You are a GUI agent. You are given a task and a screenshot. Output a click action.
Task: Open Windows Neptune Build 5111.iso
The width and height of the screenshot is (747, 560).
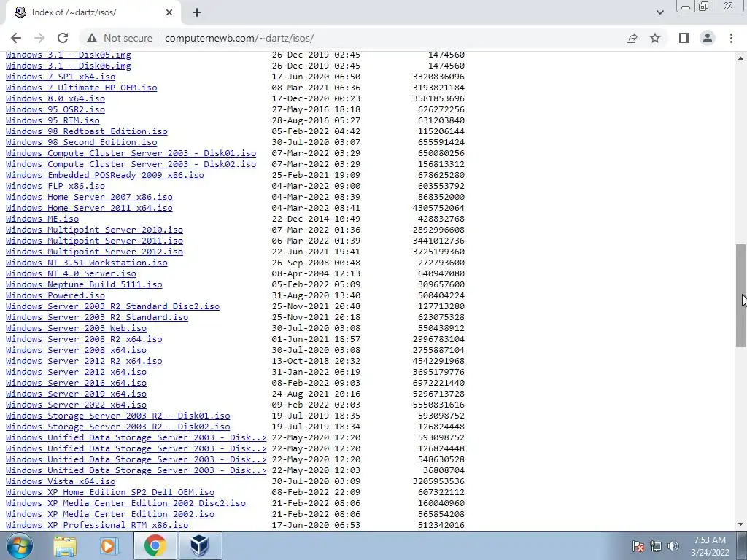coord(84,285)
